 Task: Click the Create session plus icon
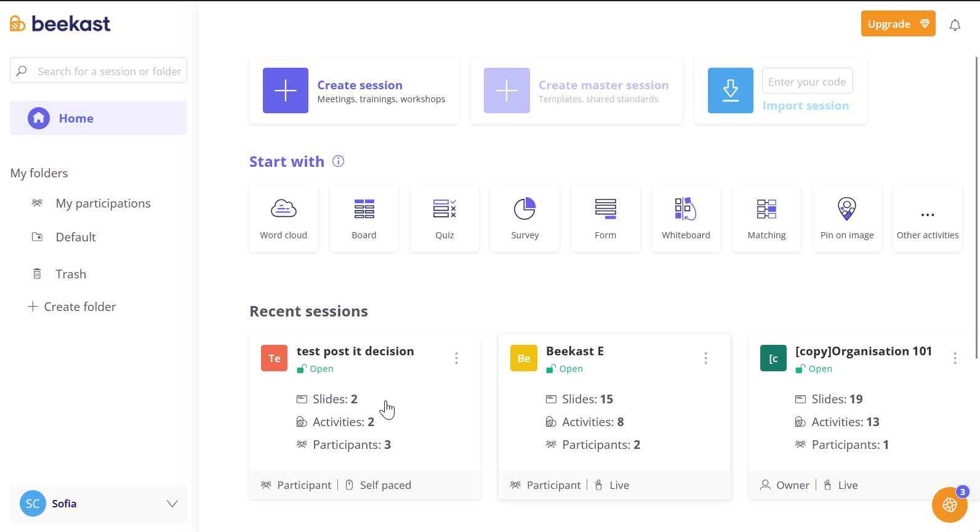click(x=286, y=91)
